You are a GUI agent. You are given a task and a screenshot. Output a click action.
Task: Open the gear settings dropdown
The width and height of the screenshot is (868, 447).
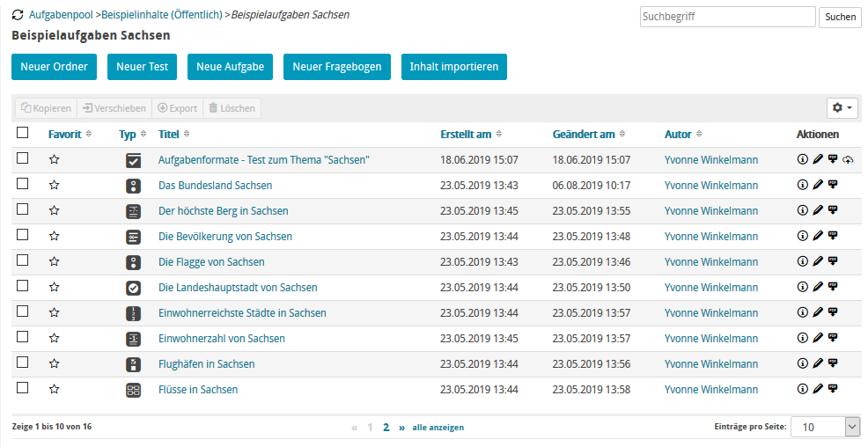click(x=842, y=108)
